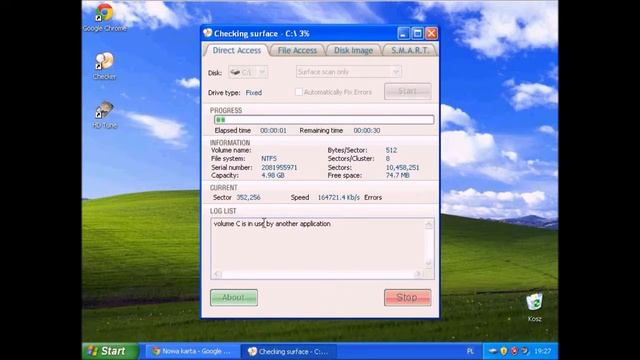
Task: Switch to the Direct Access tab
Action: 236,51
